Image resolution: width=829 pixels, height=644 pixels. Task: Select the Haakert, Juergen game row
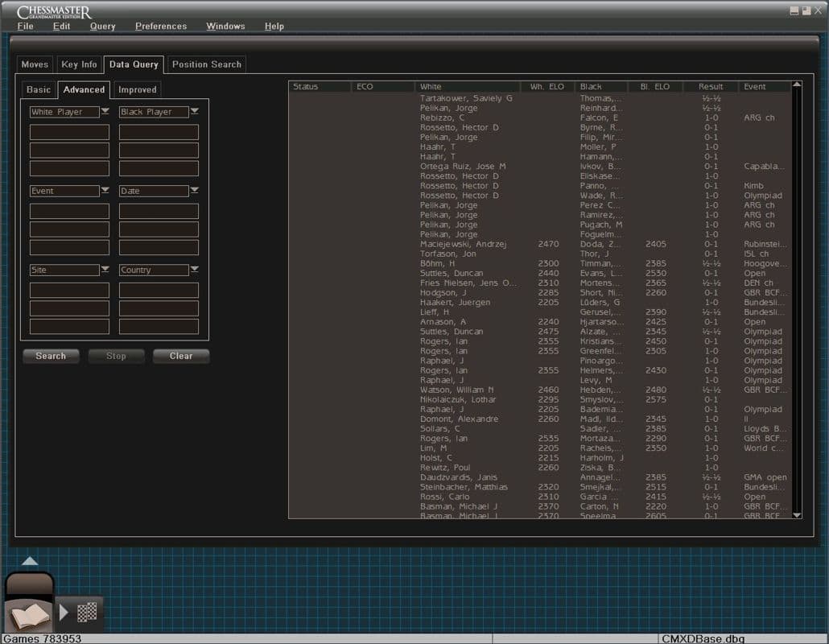539,302
